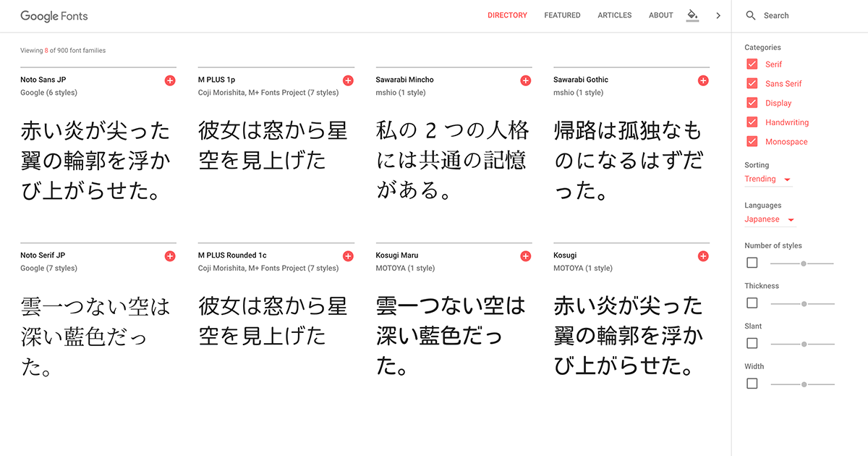This screenshot has width=868, height=456.
Task: Uncheck the Display category
Action: tap(752, 103)
